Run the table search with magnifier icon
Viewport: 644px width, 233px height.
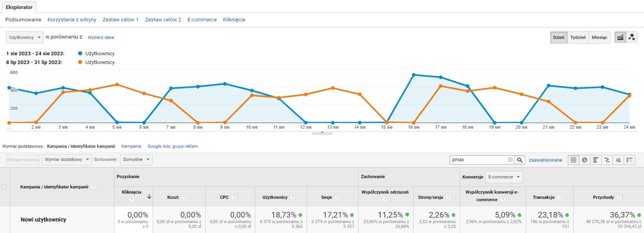[520, 160]
